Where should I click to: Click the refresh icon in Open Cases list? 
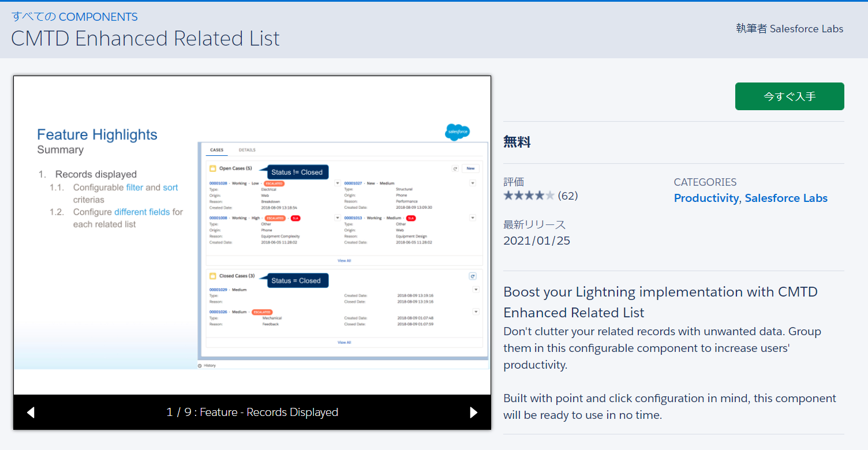[x=455, y=168]
